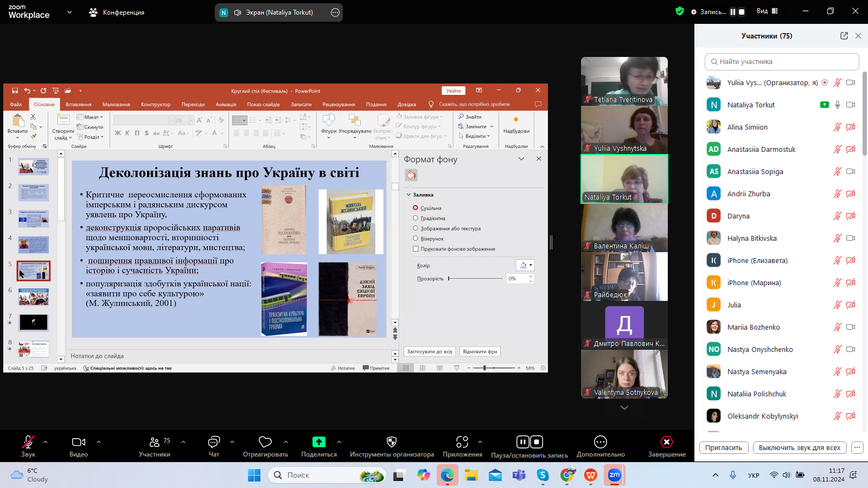This screenshot has width=868, height=488.
Task: Select the Градієнтна fill radio button
Action: pyautogui.click(x=416, y=218)
